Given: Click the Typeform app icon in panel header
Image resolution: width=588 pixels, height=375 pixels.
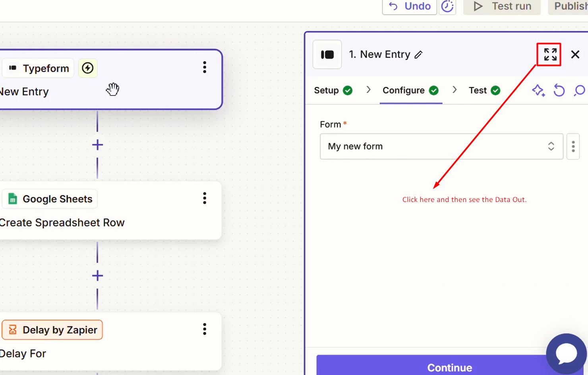Looking at the screenshot, I should click(x=327, y=54).
